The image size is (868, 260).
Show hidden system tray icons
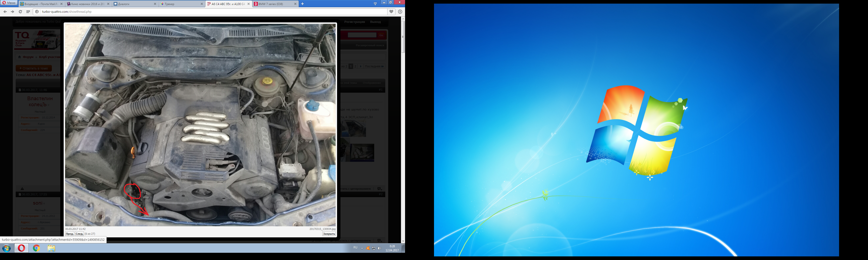coord(362,248)
